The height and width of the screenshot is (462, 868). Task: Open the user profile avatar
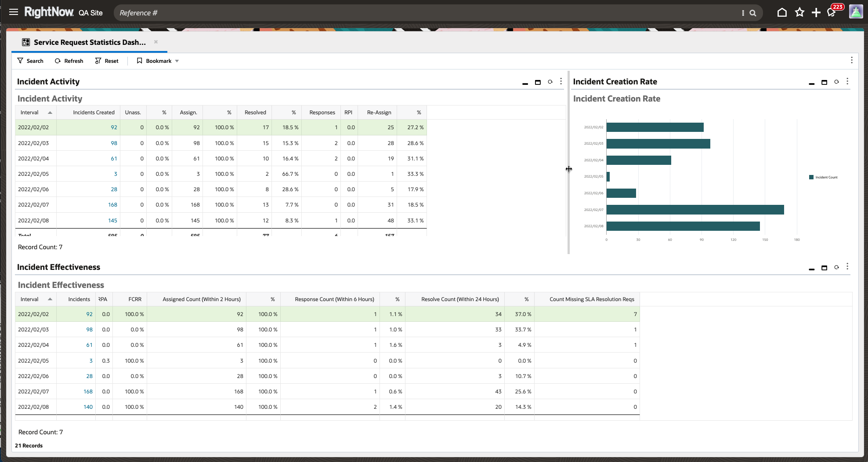[856, 12]
